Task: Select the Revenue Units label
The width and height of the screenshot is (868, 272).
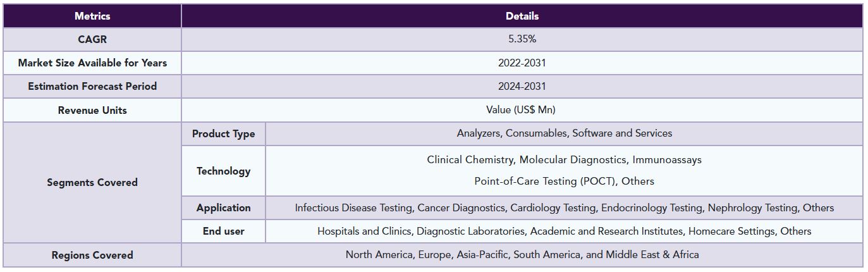Action: (x=92, y=110)
